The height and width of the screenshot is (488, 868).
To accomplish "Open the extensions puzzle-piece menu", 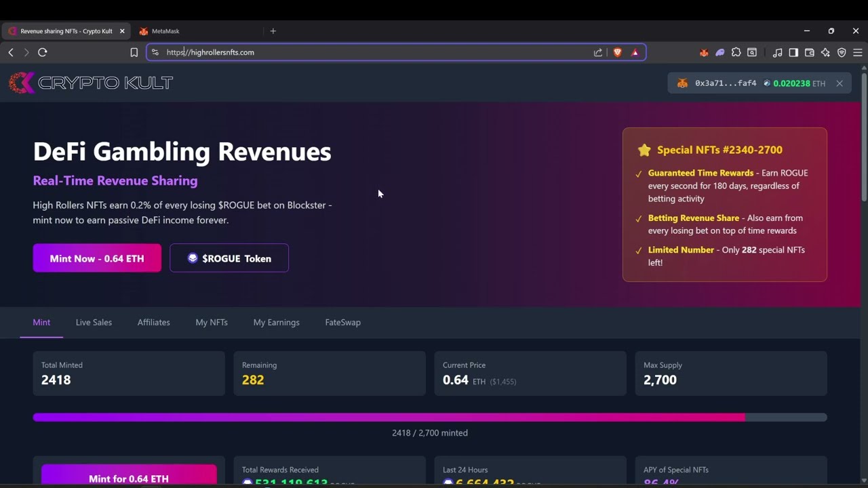I will click(x=736, y=52).
